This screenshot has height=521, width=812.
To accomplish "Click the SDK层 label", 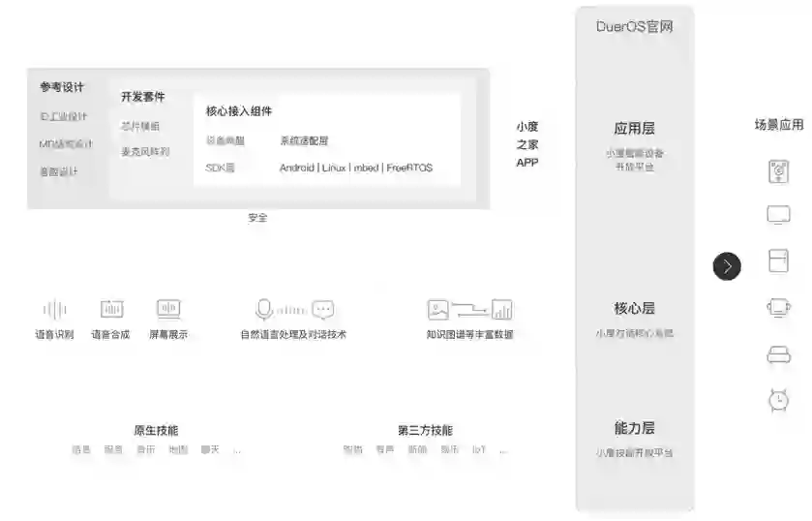I will (x=220, y=168).
